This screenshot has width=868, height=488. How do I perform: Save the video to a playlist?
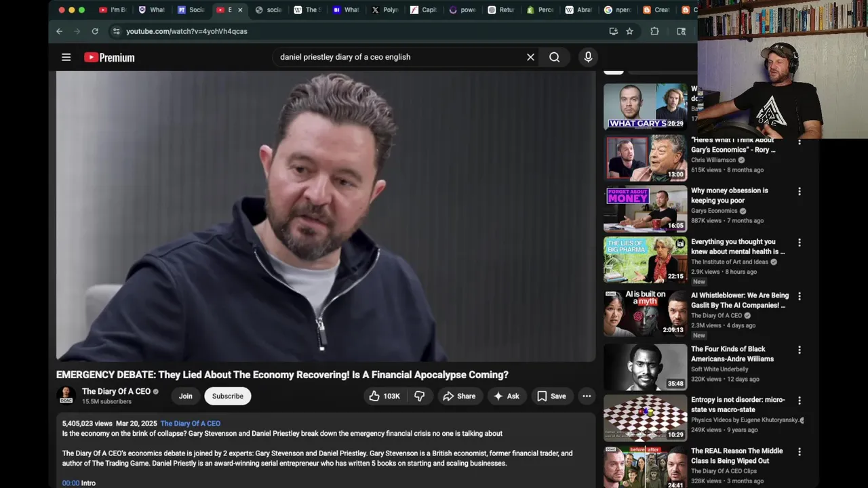pyautogui.click(x=551, y=396)
